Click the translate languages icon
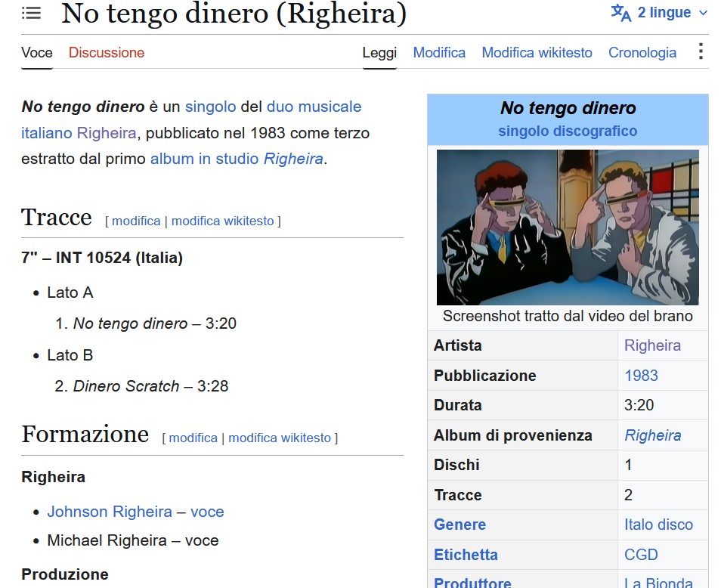 (620, 12)
